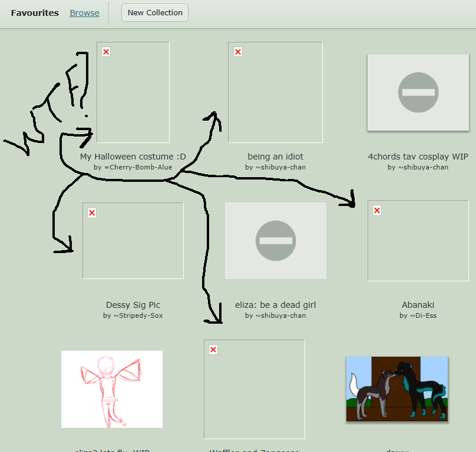
Task: Click no-entry icon above eliza: be a dead girl
Action: pos(276,241)
